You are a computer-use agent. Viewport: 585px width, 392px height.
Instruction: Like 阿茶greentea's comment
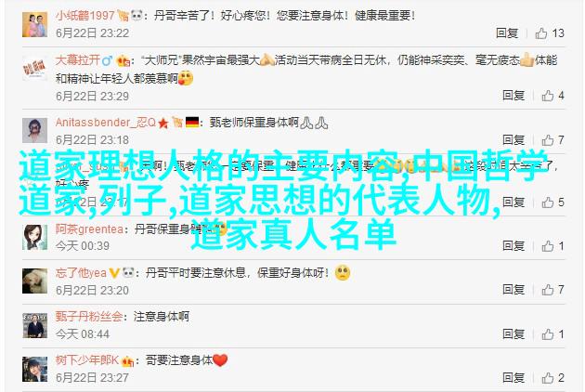tap(548, 245)
